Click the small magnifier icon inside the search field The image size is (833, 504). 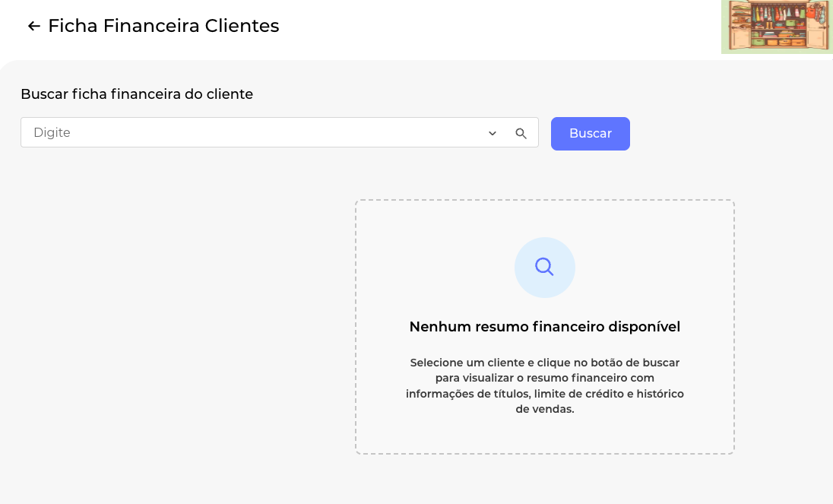pos(521,133)
